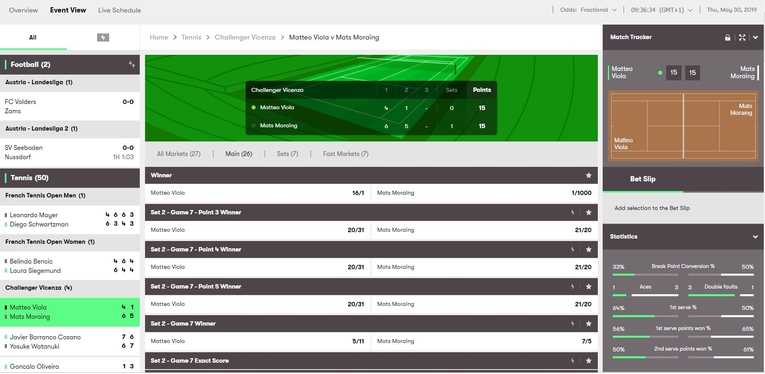Click the sort icon on Football header

tap(132, 64)
